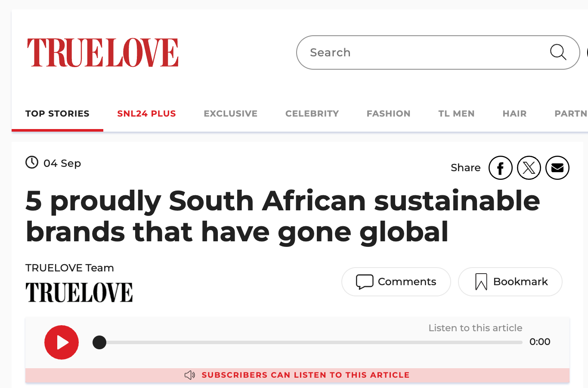This screenshot has height=388, width=588.
Task: Share article on Facebook
Action: 500,168
